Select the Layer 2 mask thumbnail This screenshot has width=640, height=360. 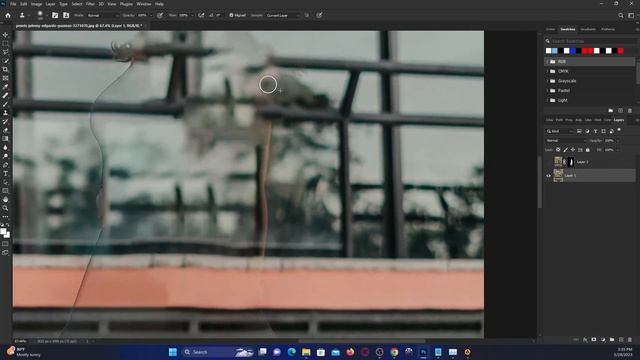571,162
